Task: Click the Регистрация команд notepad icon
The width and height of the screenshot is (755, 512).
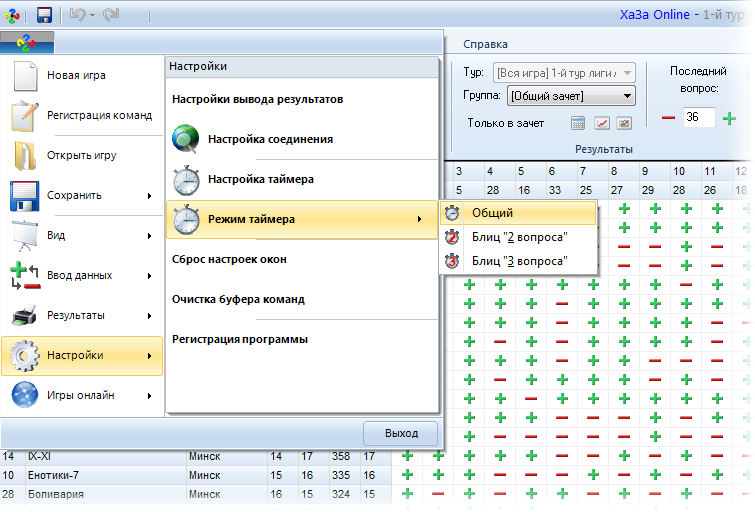Action: (x=25, y=116)
